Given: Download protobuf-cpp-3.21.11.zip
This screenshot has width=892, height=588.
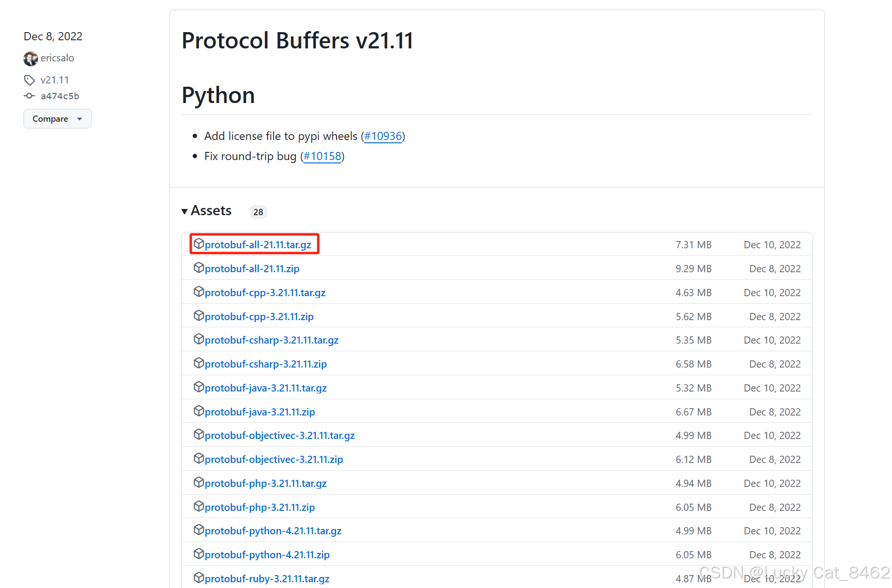Looking at the screenshot, I should click(259, 317).
